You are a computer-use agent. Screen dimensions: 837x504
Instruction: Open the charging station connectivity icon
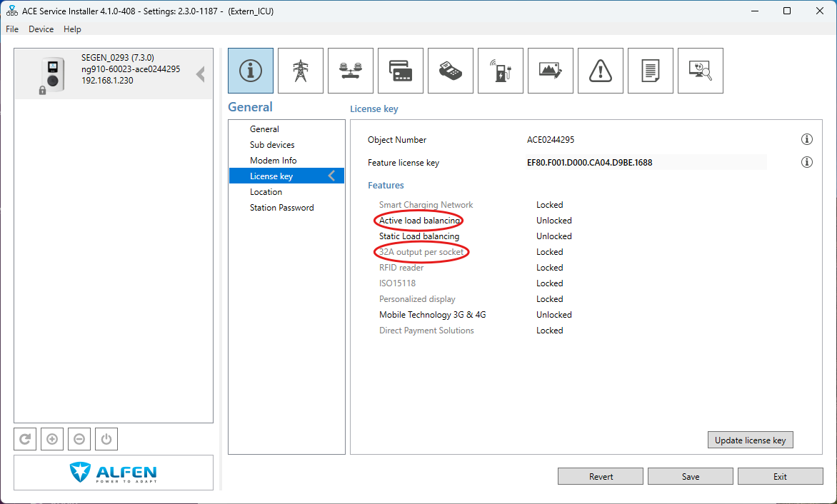click(x=501, y=71)
